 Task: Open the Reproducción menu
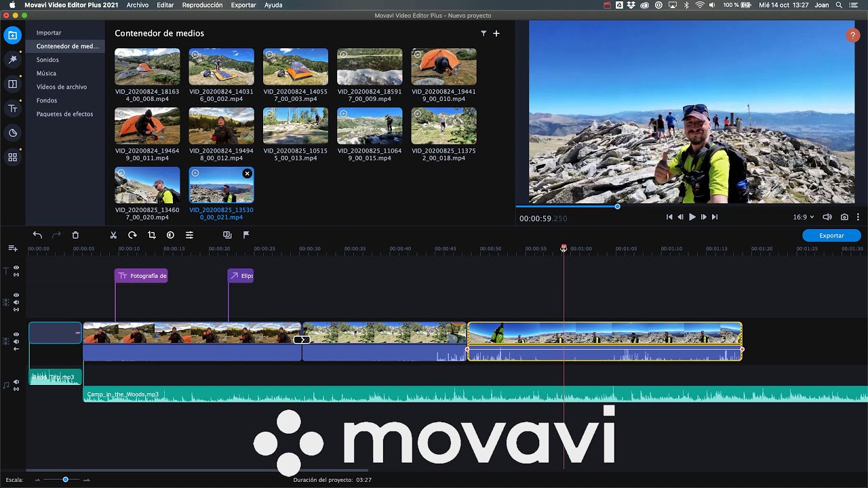click(202, 5)
